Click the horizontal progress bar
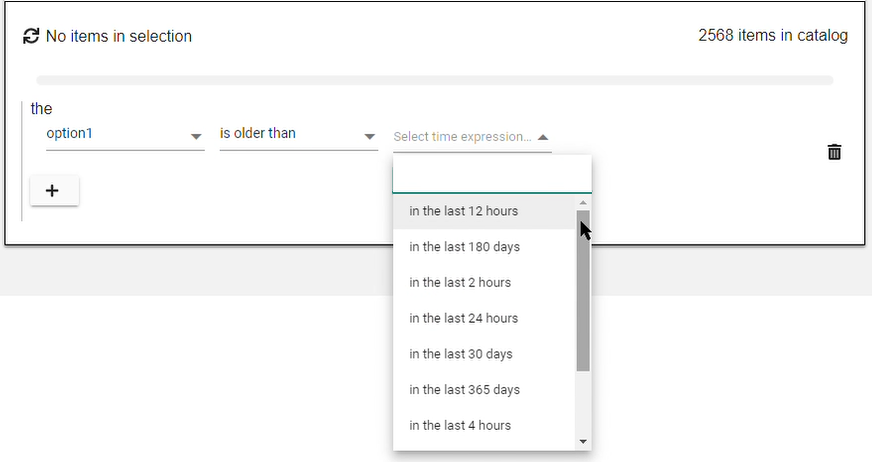This screenshot has width=872, height=462. (435, 80)
